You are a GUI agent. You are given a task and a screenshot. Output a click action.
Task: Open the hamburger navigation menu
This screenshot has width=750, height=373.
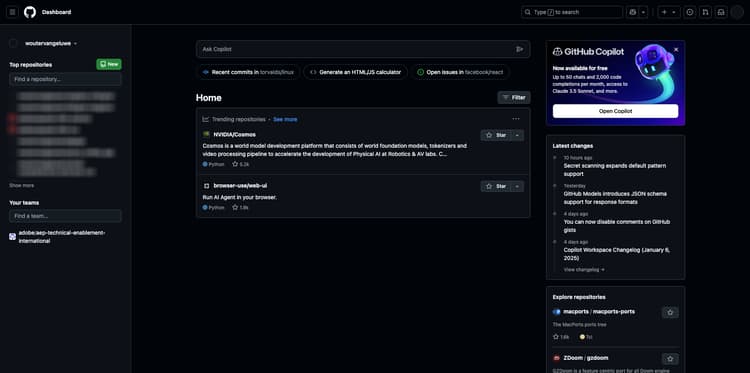tap(12, 12)
